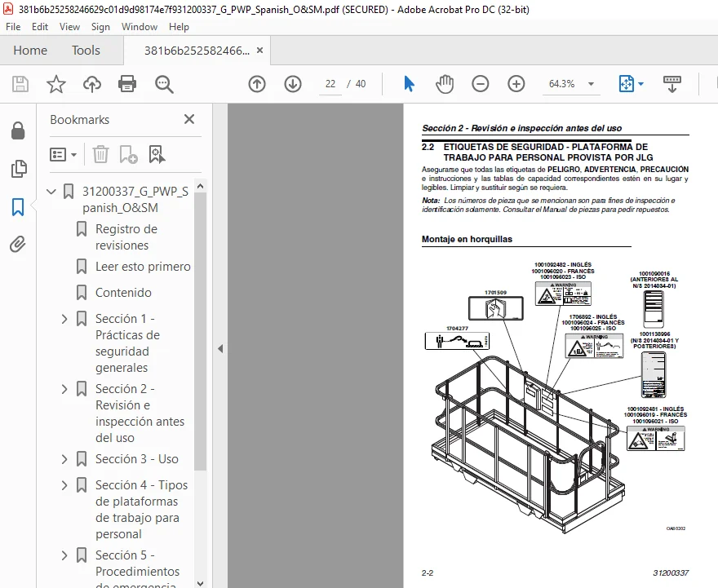
Task: Select Sección 4 - Tipos de plataformas bookmark
Action: [141, 509]
